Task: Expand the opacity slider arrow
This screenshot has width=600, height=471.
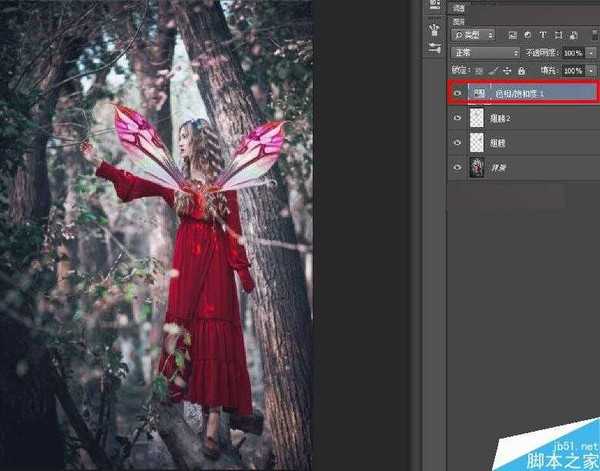Action: pyautogui.click(x=591, y=52)
